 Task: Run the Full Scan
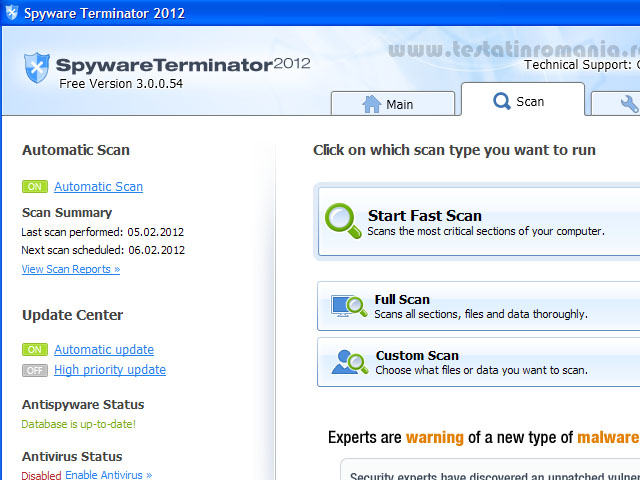(x=479, y=306)
